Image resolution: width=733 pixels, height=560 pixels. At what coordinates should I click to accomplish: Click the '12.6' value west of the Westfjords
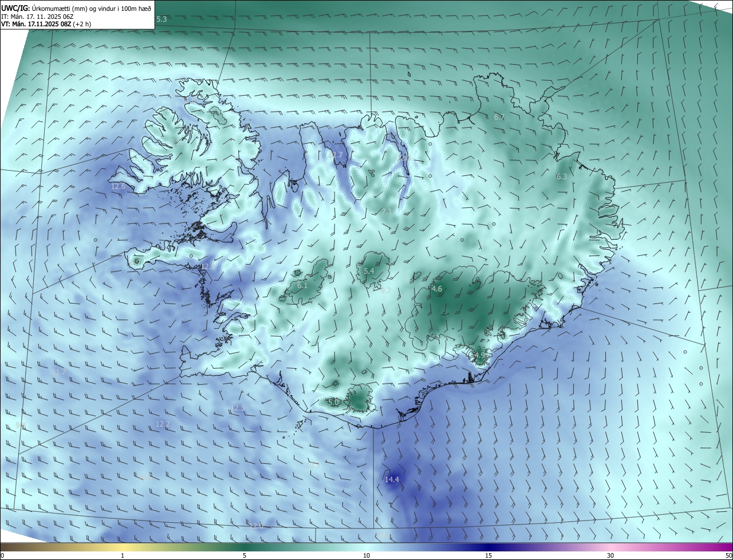[x=118, y=187]
